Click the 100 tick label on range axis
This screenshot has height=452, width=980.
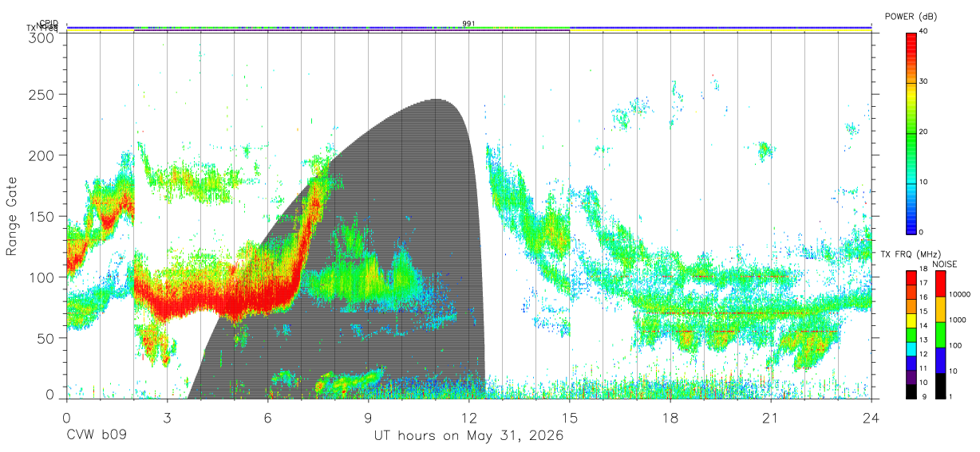[41, 277]
